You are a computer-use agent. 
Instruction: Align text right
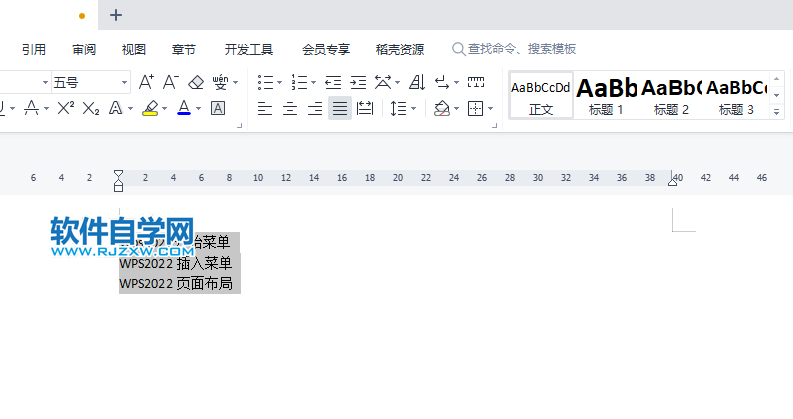point(315,108)
